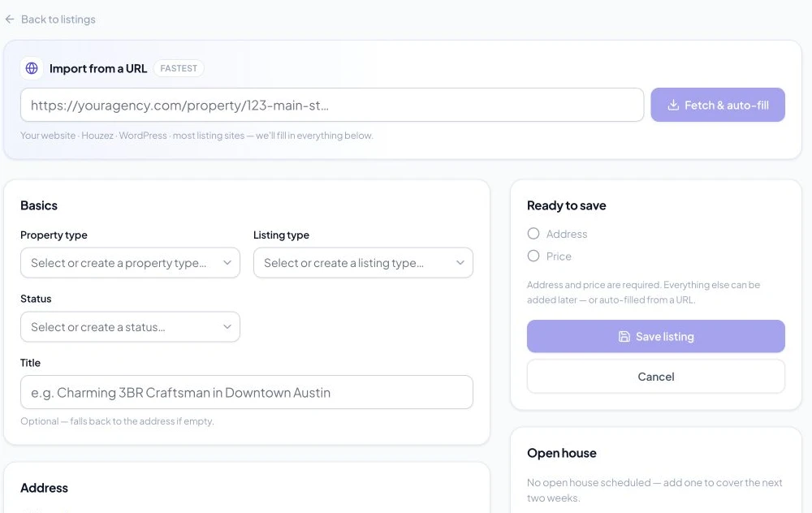Click the download icon in Fetch & auto-fill
Screen dimensions: 812x513
point(672,105)
